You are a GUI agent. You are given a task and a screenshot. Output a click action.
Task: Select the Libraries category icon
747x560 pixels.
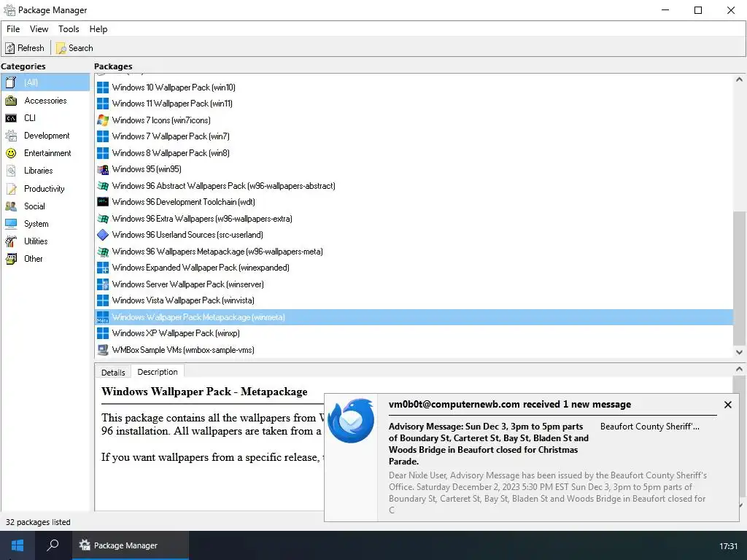point(11,171)
